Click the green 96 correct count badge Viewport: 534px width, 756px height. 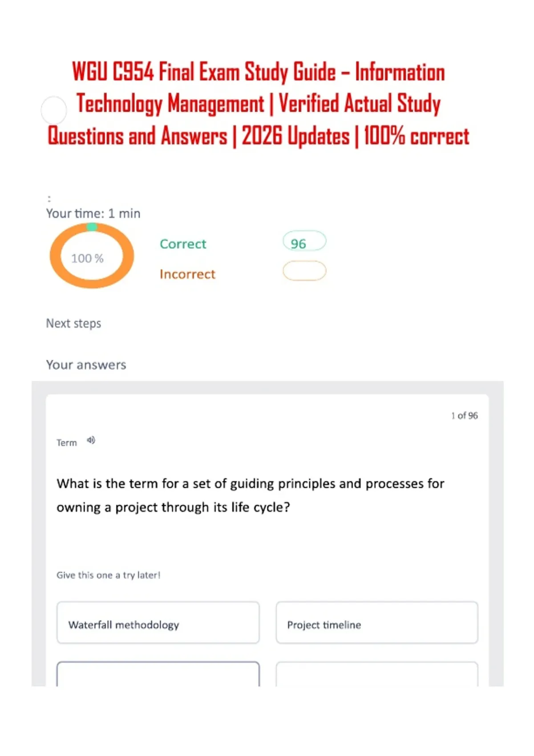click(x=304, y=242)
